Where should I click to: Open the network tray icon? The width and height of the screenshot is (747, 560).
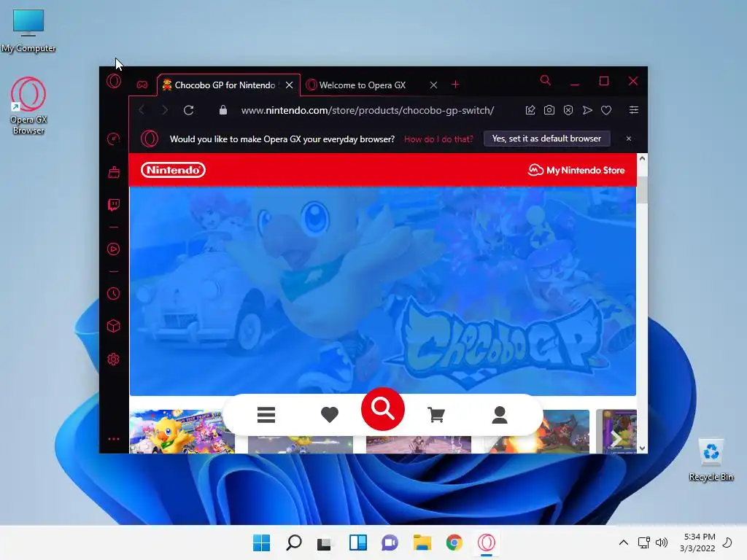tap(643, 542)
